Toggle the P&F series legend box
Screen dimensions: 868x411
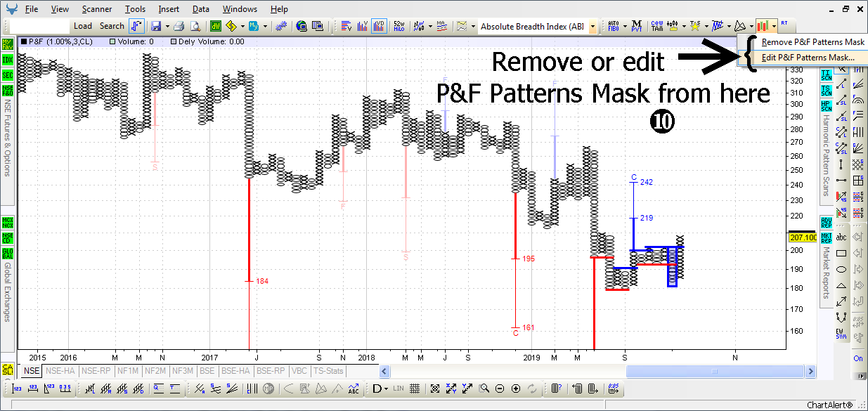tap(25, 41)
